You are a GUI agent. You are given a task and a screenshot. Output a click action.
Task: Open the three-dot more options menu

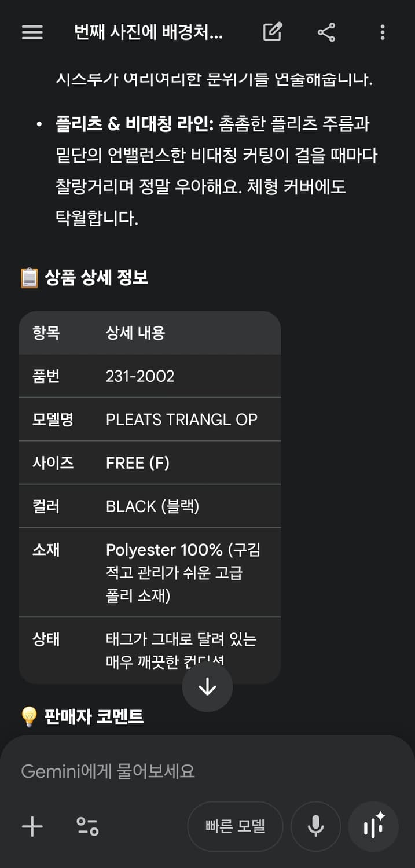(382, 32)
